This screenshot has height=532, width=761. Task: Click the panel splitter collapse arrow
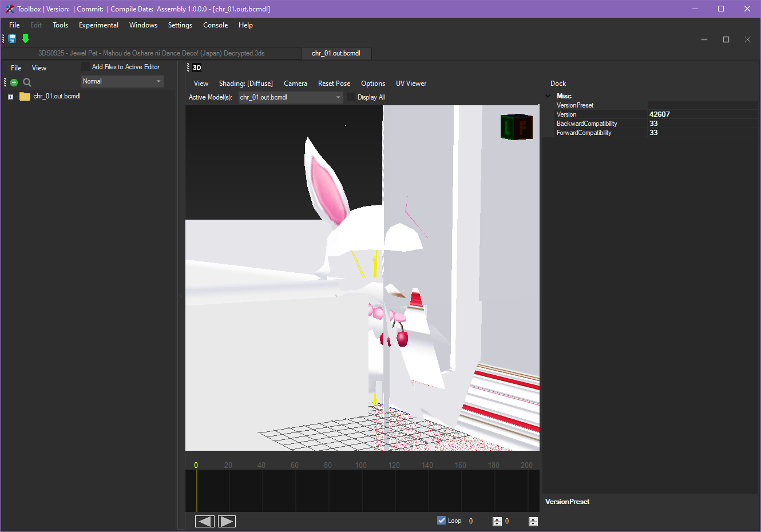coord(181,296)
